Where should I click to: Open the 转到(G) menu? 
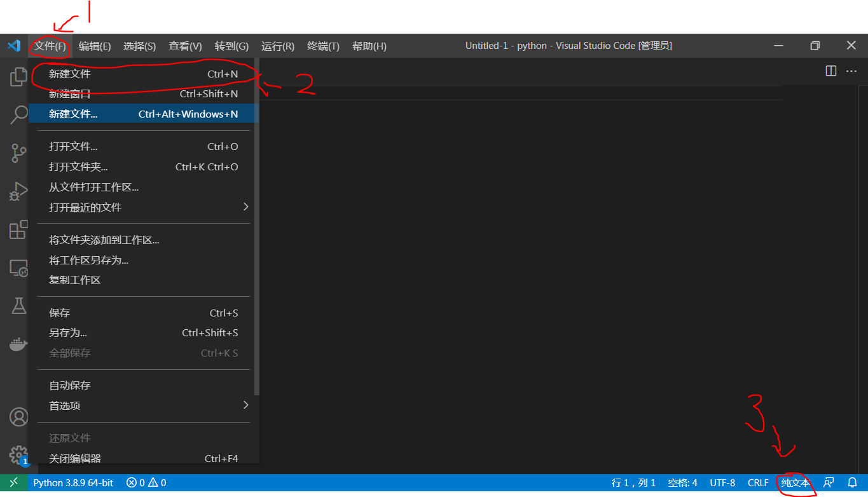tap(231, 46)
